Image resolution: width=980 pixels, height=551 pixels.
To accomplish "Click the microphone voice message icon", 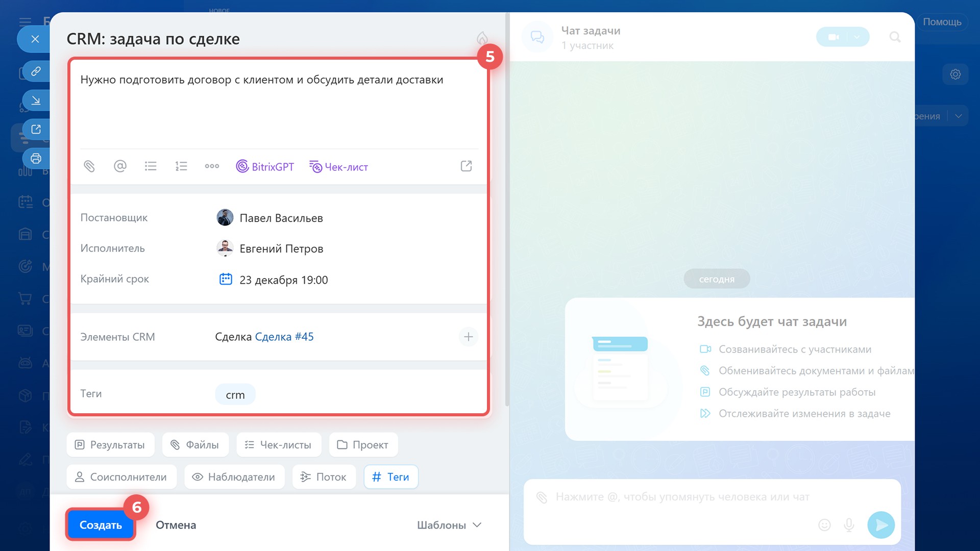I will 849,525.
